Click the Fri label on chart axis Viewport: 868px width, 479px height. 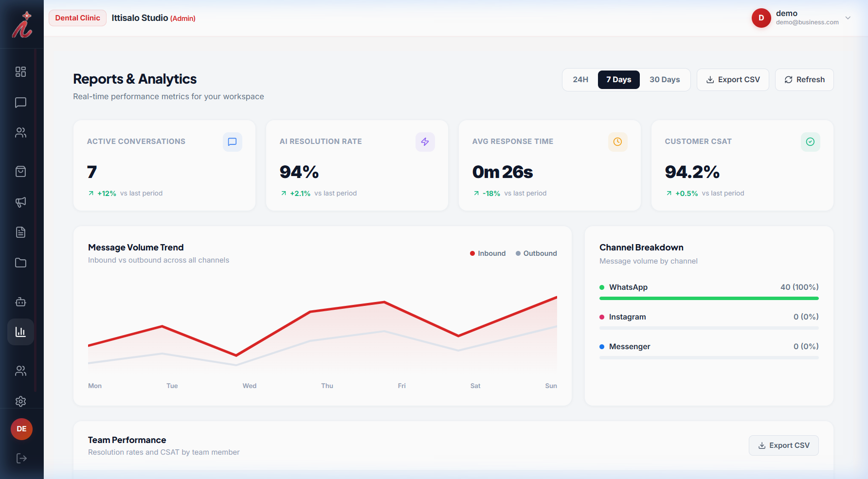coord(402,386)
